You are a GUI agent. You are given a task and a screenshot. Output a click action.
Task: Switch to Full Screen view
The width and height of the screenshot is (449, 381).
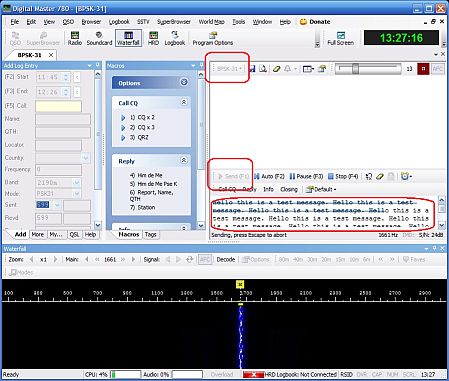340,38
